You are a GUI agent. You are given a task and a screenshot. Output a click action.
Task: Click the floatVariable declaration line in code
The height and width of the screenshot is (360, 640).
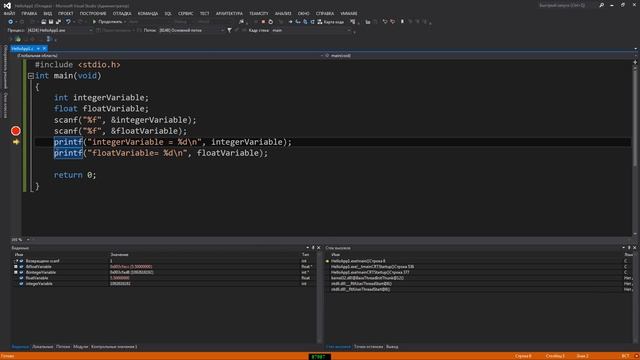pos(101,109)
